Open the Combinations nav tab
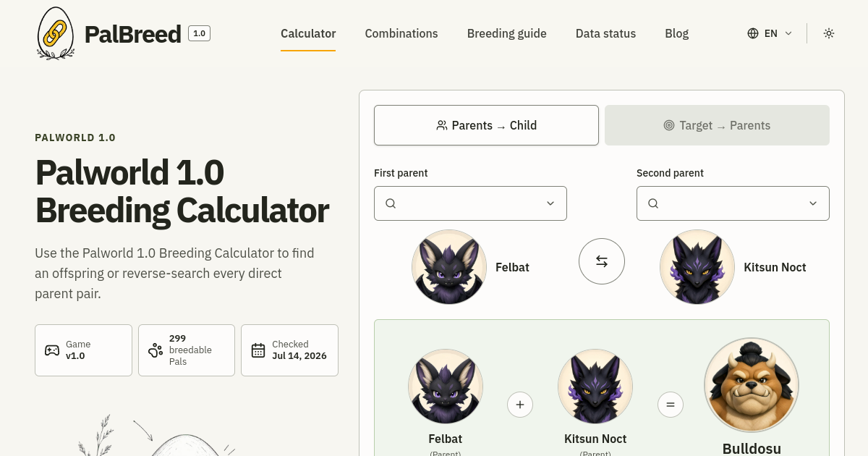 pos(401,33)
